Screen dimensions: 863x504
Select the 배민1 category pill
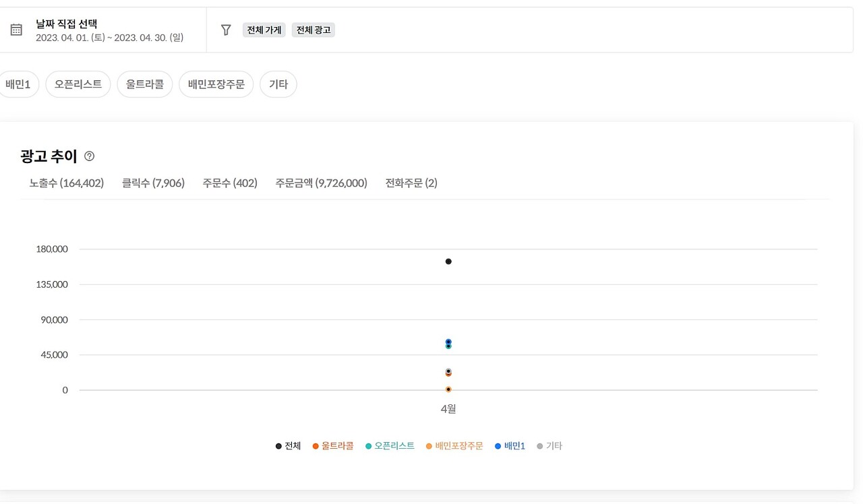18,84
